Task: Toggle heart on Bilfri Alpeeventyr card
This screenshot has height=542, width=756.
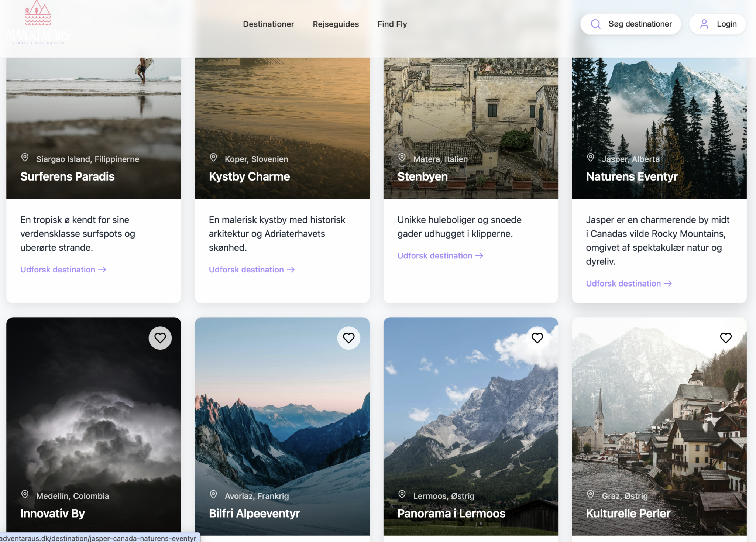Action: (x=348, y=338)
